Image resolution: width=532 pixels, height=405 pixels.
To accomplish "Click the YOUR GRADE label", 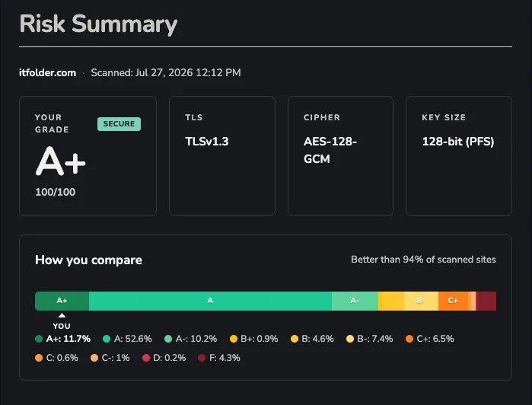I will tap(52, 123).
